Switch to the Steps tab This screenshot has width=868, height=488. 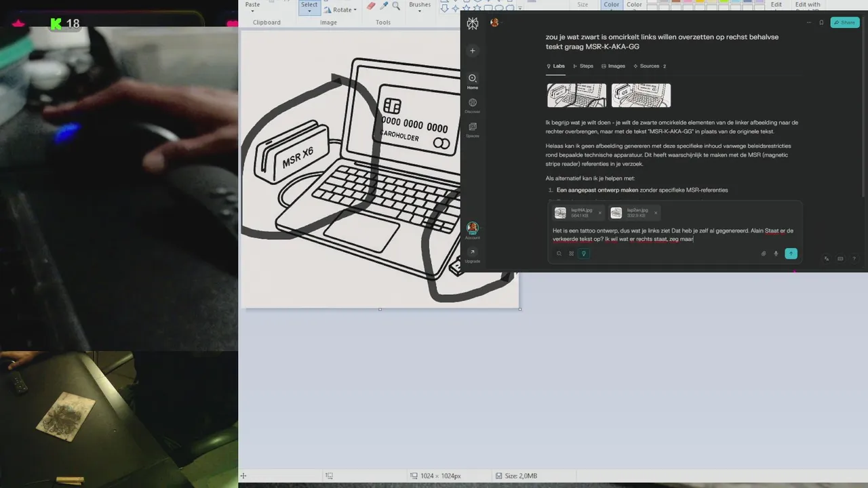click(x=583, y=66)
